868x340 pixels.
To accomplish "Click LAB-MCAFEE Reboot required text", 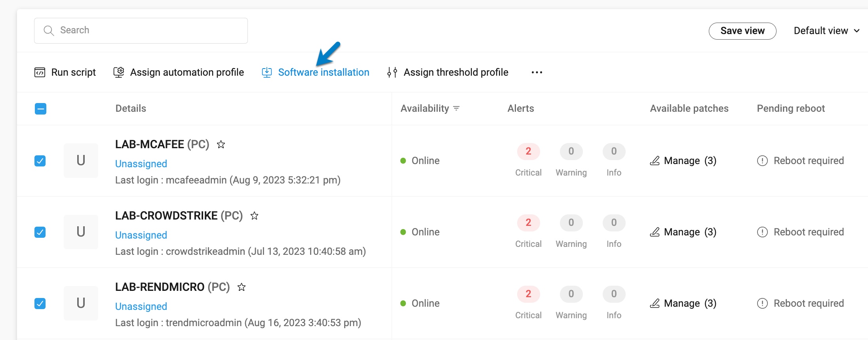I will point(809,160).
